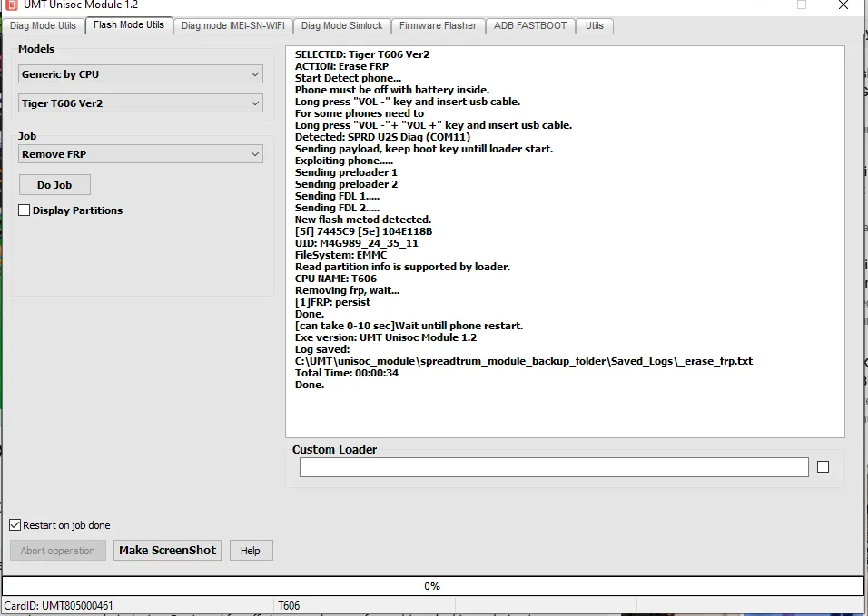
Task: Click the Make ScreenShot button
Action: click(167, 550)
